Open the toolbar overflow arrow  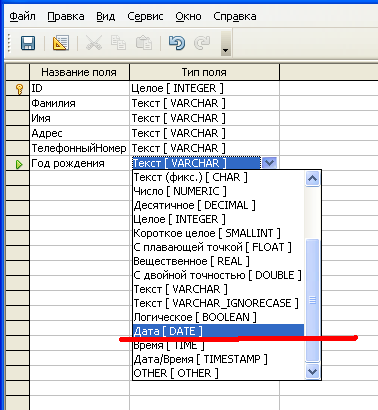(x=226, y=43)
